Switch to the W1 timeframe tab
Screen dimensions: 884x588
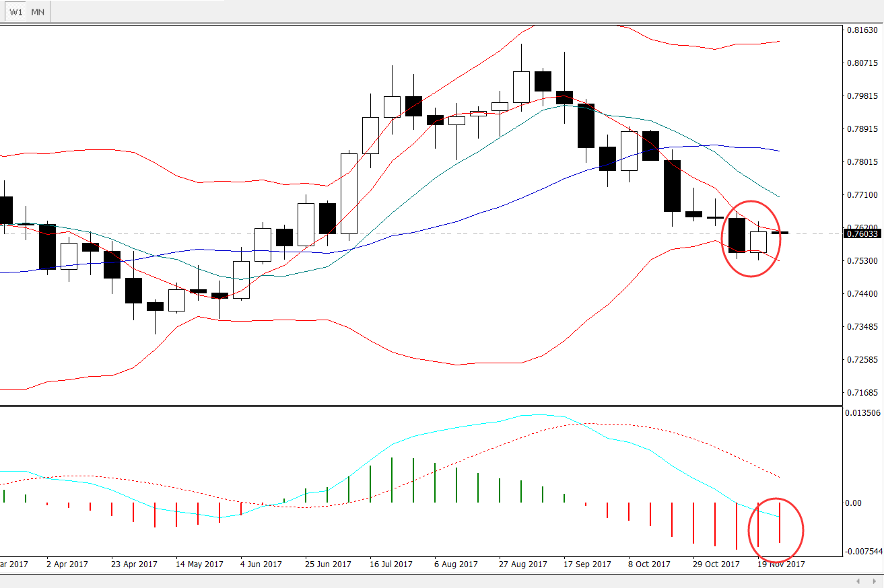(x=15, y=12)
